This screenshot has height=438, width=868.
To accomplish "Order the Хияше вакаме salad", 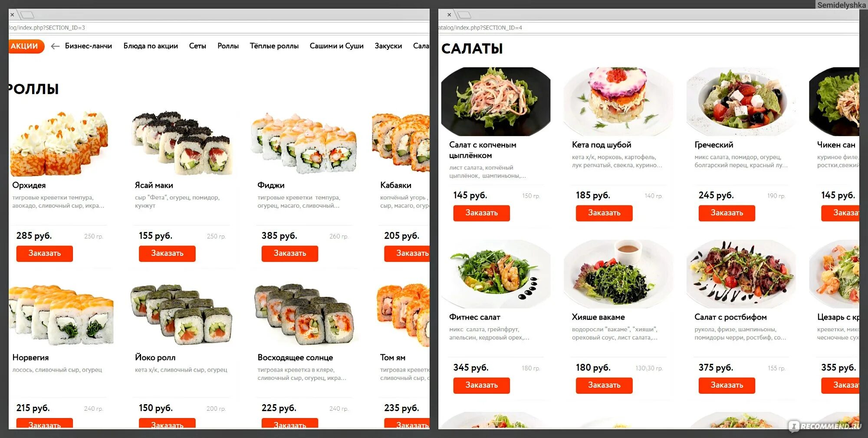I will (x=604, y=385).
